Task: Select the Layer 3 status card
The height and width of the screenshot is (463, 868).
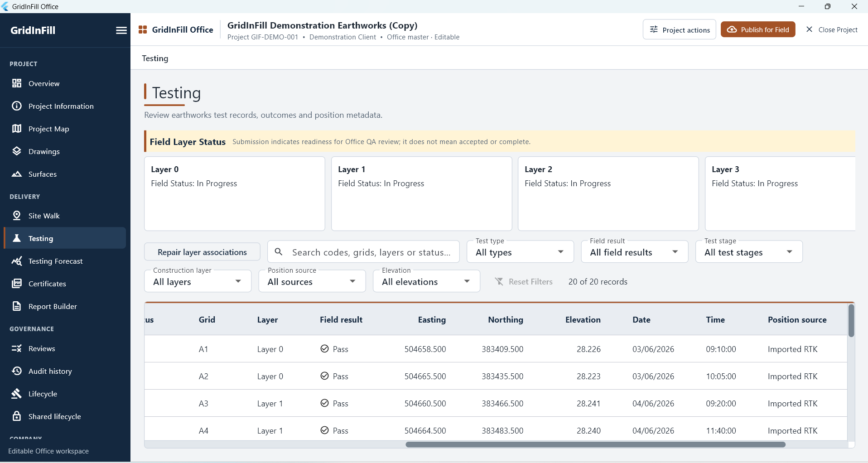Action: click(x=780, y=193)
